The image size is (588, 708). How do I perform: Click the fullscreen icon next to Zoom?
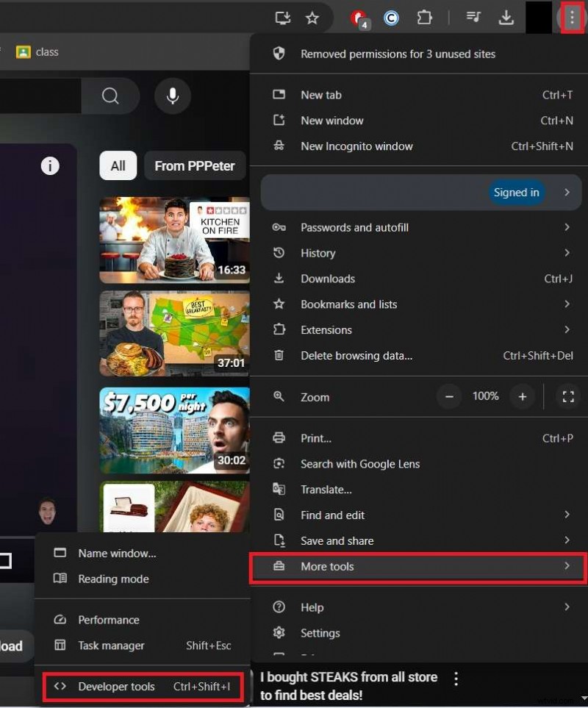[567, 396]
